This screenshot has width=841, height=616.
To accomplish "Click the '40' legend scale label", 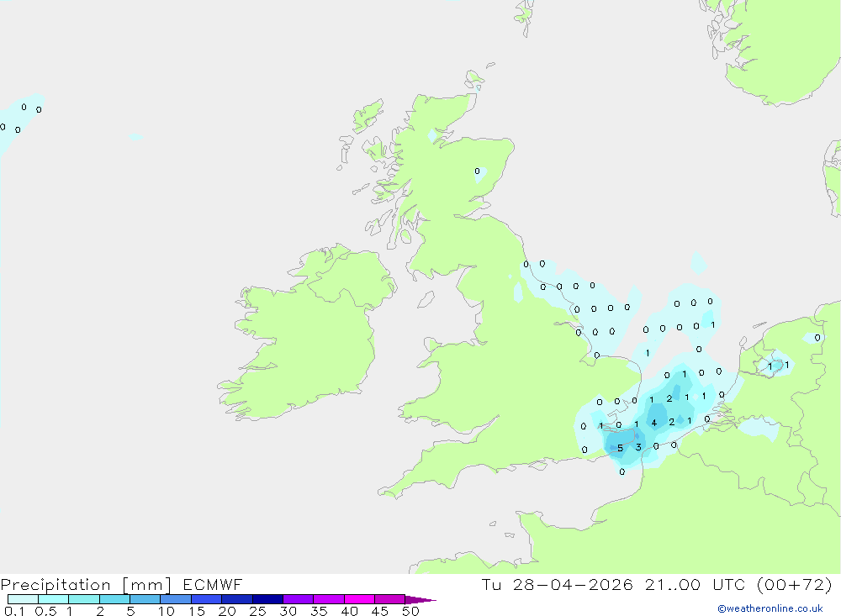I will tap(350, 611).
